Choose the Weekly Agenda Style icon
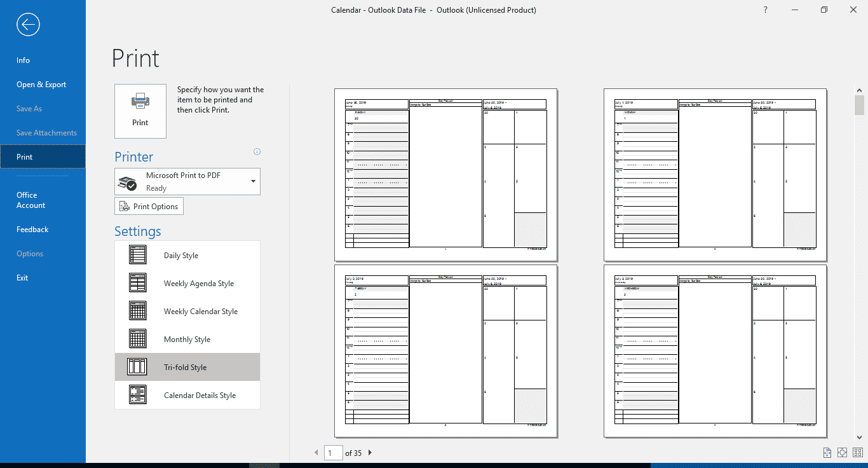Screen dimensions: 868x468 (137, 283)
